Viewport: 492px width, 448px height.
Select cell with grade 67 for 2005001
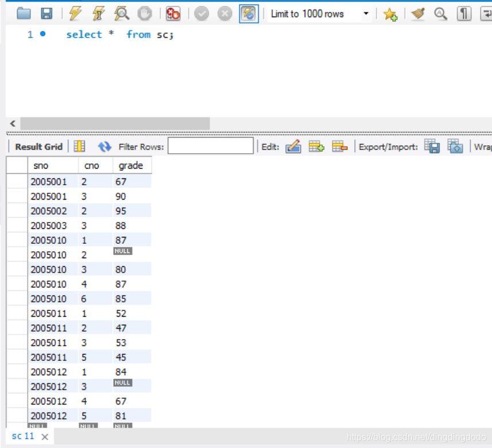click(132, 181)
